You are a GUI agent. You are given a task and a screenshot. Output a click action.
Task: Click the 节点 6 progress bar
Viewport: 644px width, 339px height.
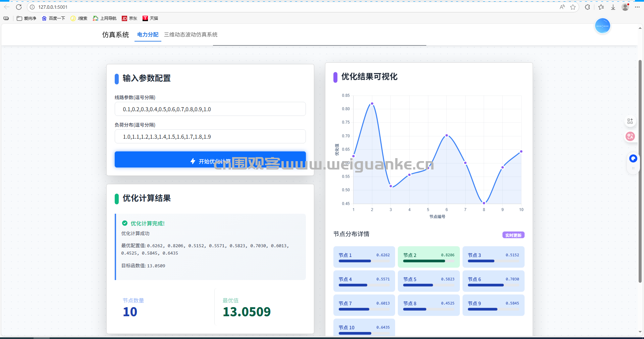pyautogui.click(x=493, y=285)
